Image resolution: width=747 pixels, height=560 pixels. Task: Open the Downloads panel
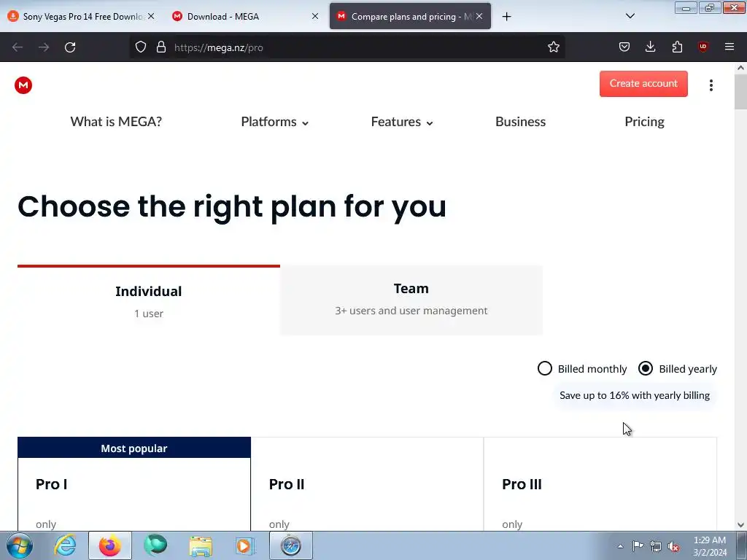point(650,47)
